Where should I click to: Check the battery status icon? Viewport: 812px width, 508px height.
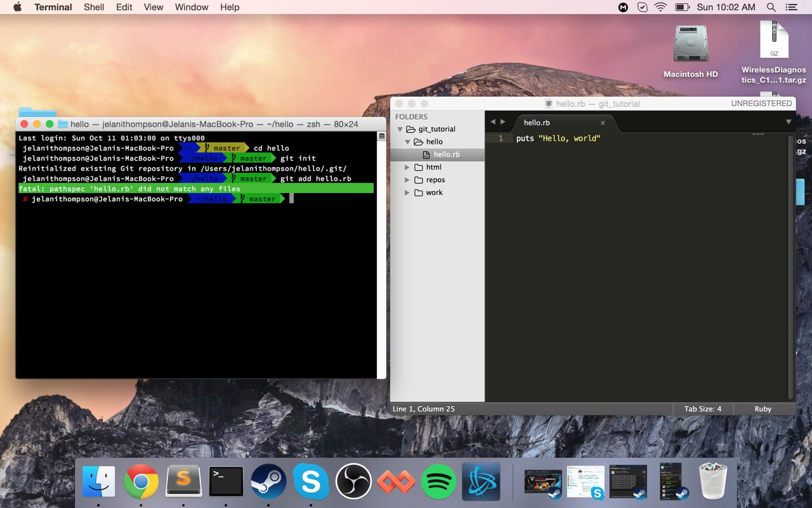pyautogui.click(x=683, y=7)
